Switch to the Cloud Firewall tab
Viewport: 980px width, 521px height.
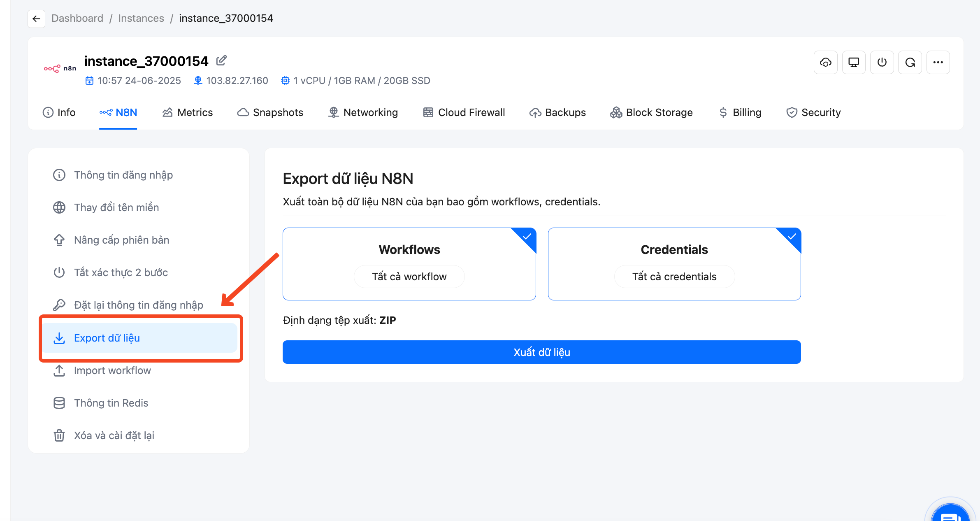click(464, 112)
